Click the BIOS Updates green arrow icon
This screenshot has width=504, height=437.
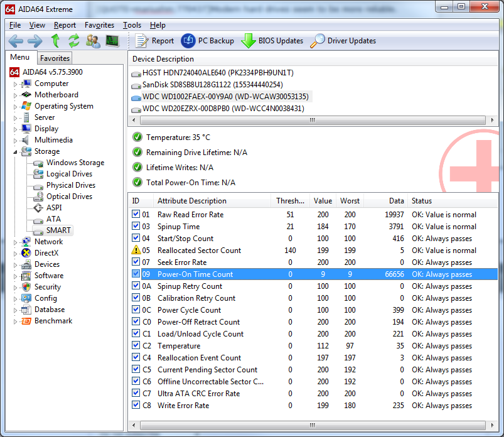[248, 41]
